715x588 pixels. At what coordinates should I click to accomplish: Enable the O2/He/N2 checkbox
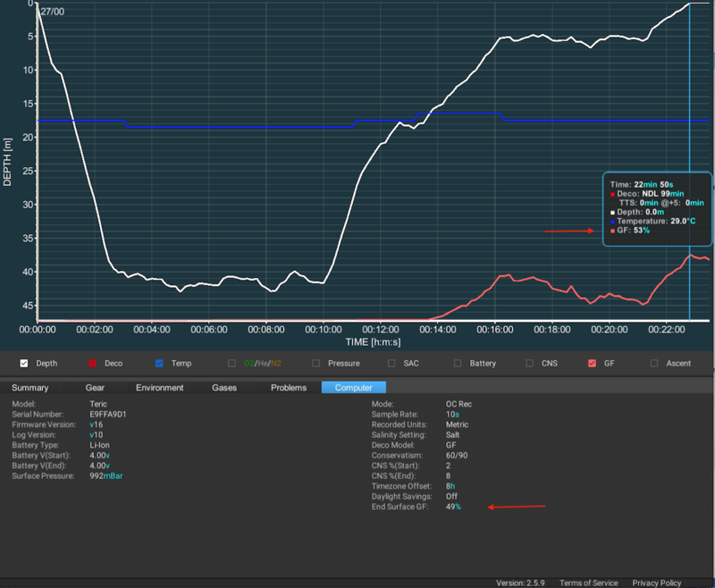point(232,364)
